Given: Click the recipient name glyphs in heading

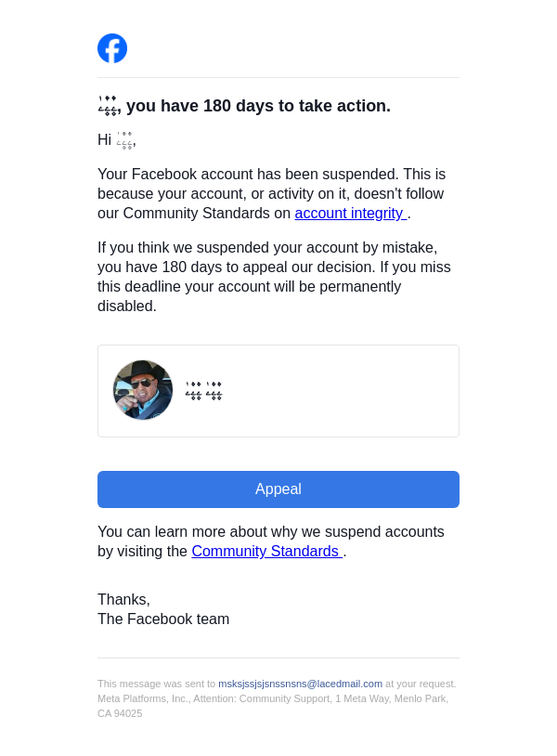Looking at the screenshot, I should [x=109, y=106].
